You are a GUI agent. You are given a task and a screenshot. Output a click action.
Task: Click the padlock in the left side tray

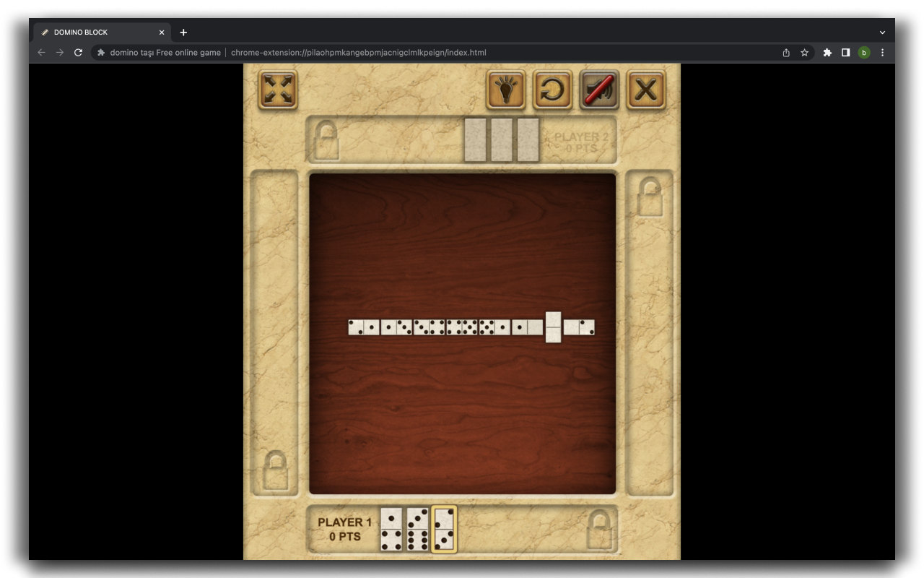click(275, 470)
